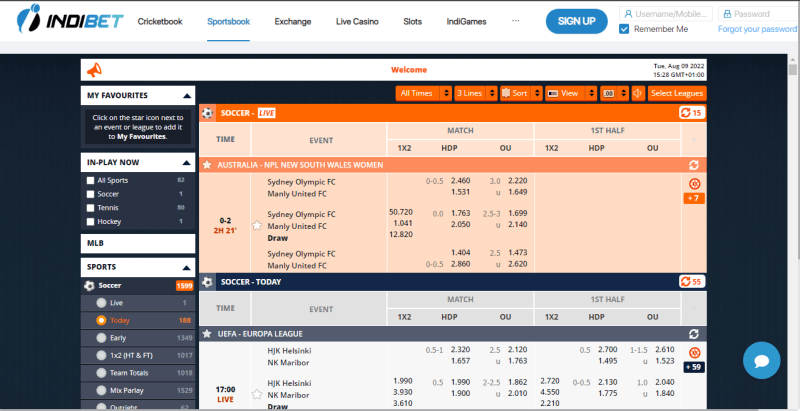The width and height of the screenshot is (800, 411).
Task: Click the Soccer sport icon in sidebar
Action: 89,286
